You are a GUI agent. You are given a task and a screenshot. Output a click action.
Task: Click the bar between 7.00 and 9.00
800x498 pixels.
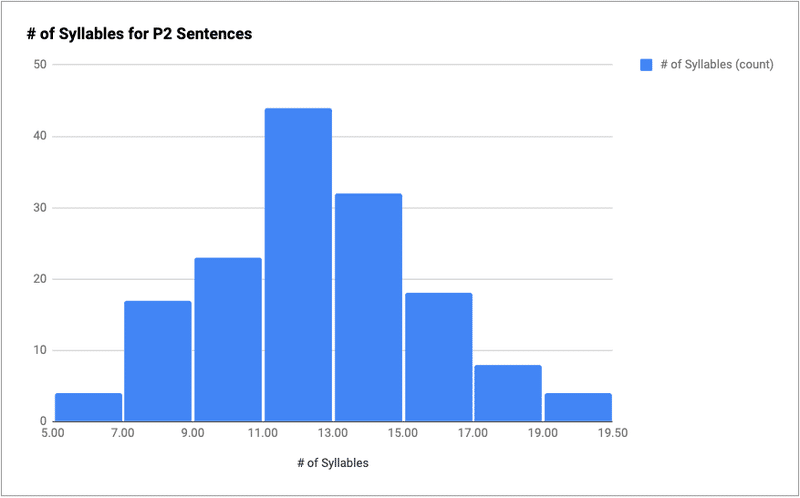(158, 361)
